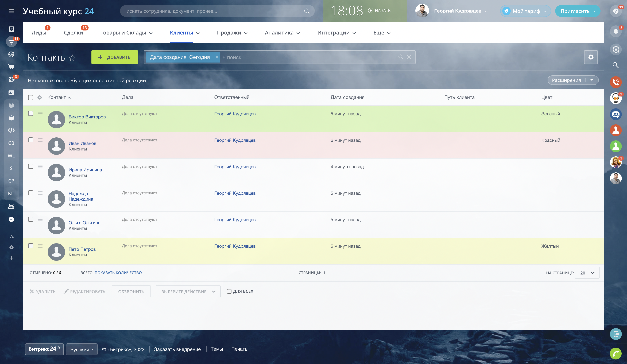
Task: Open grid settings gear in table header
Action: (40, 97)
